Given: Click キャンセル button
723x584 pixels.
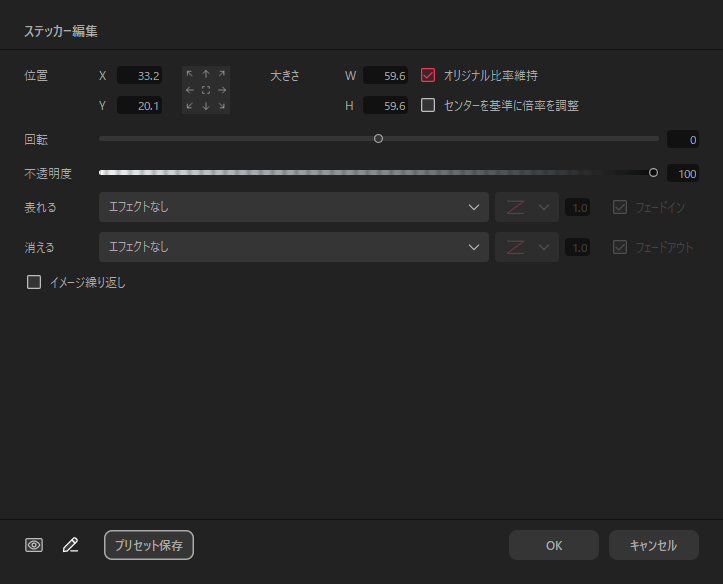Looking at the screenshot, I should (652, 545).
